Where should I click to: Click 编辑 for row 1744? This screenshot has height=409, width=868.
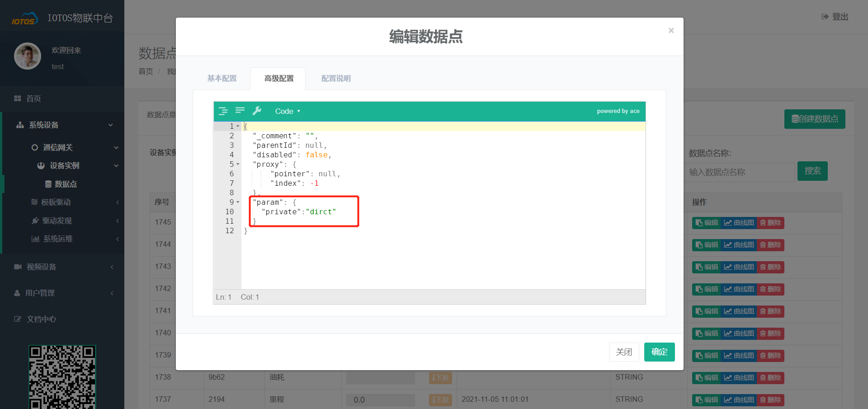tap(707, 245)
